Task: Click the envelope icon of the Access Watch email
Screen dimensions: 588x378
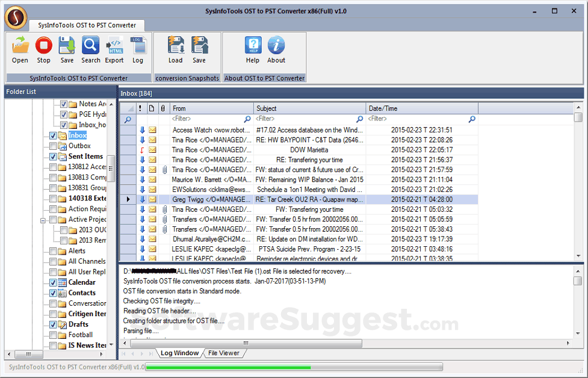Action: click(152, 130)
